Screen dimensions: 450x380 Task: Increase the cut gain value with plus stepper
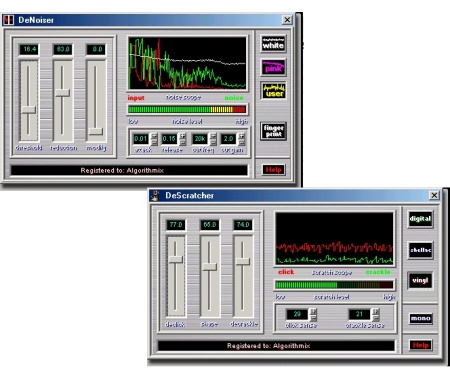click(242, 136)
